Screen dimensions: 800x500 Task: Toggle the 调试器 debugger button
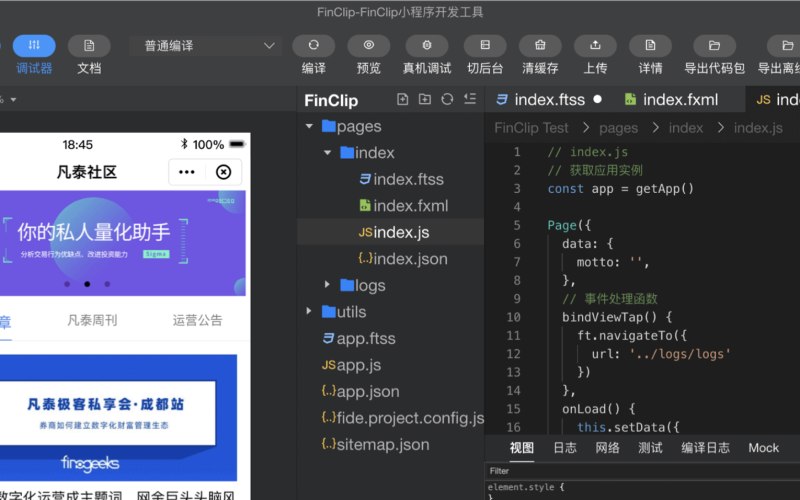point(34,46)
